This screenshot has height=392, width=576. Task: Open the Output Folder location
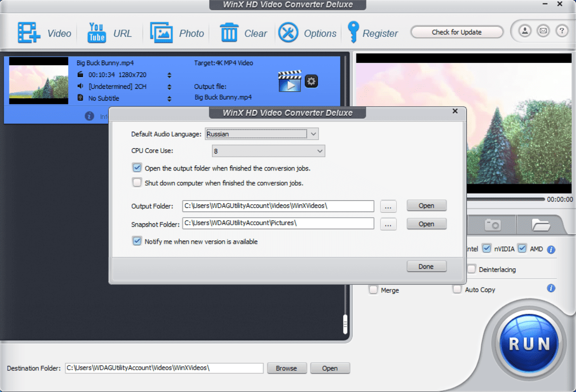(x=426, y=205)
